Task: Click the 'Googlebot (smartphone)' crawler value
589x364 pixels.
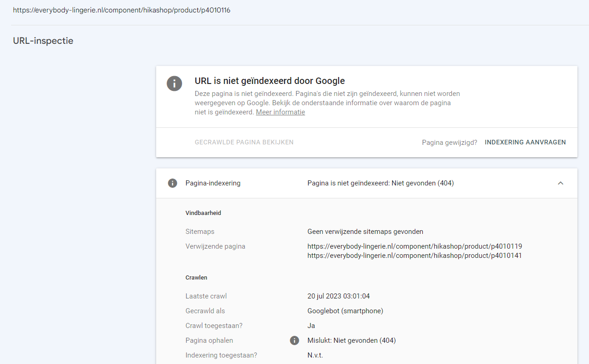Action: tap(345, 311)
